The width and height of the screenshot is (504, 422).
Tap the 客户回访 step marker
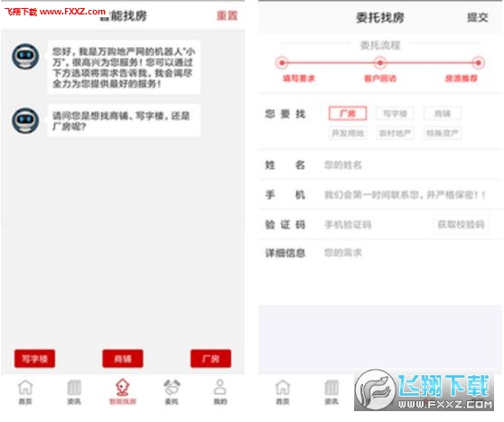point(380,62)
